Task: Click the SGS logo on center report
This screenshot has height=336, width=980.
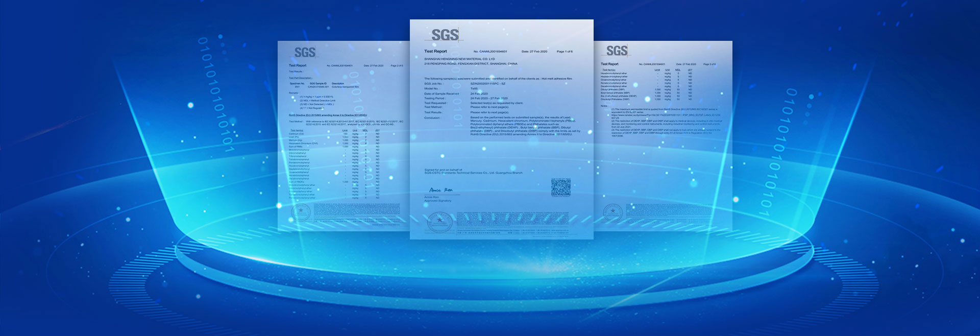Action: (x=445, y=35)
